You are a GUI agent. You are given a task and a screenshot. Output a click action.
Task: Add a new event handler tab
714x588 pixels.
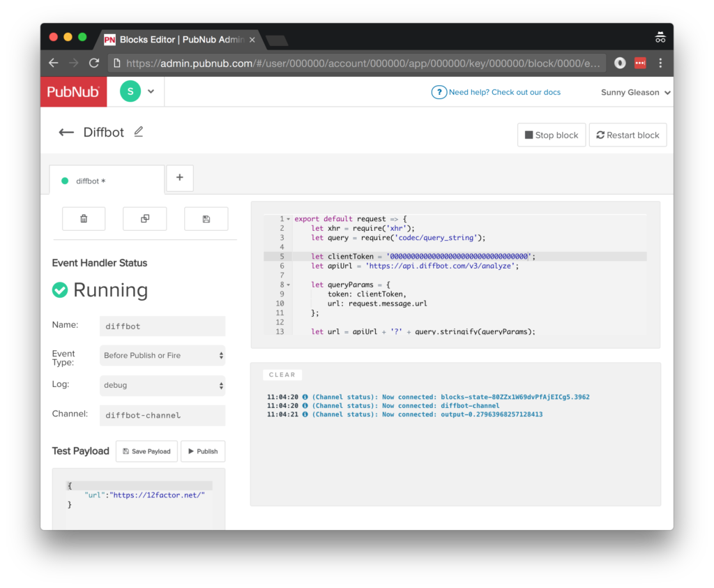pyautogui.click(x=180, y=178)
